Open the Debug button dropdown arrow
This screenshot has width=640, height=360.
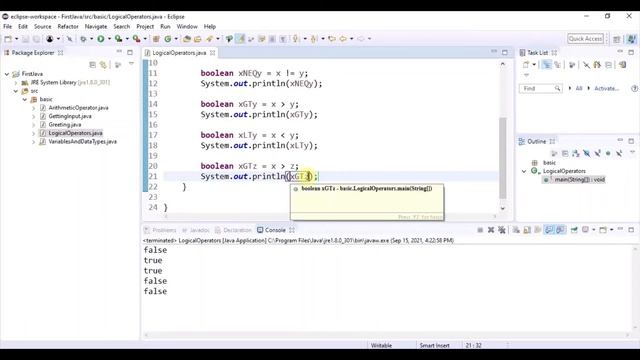(91, 39)
